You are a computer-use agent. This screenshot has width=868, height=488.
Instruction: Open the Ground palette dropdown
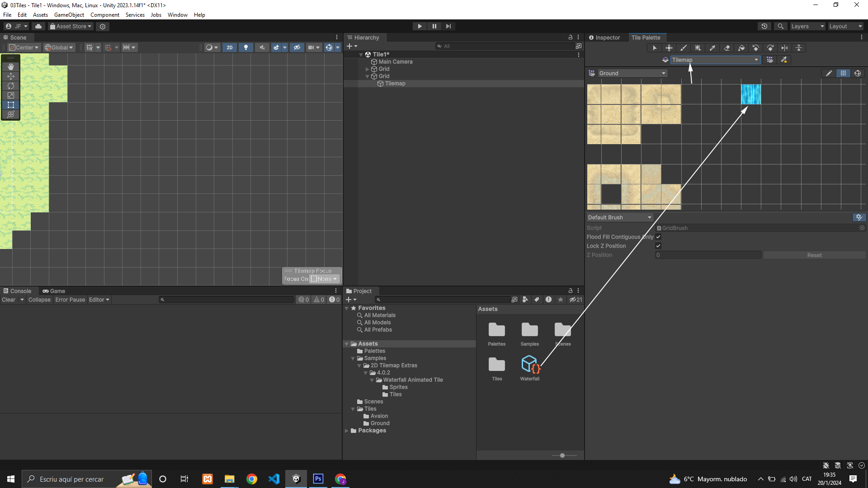(x=632, y=73)
